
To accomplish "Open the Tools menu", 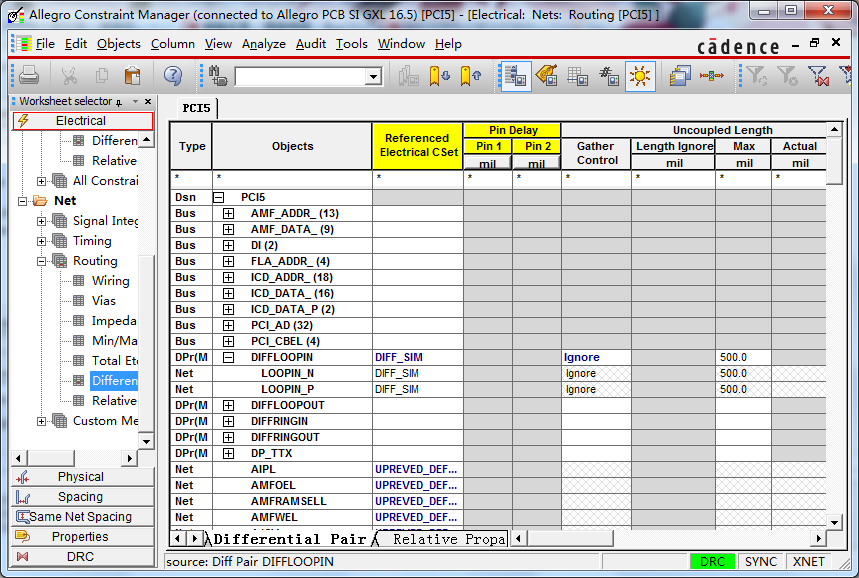I will [x=352, y=44].
